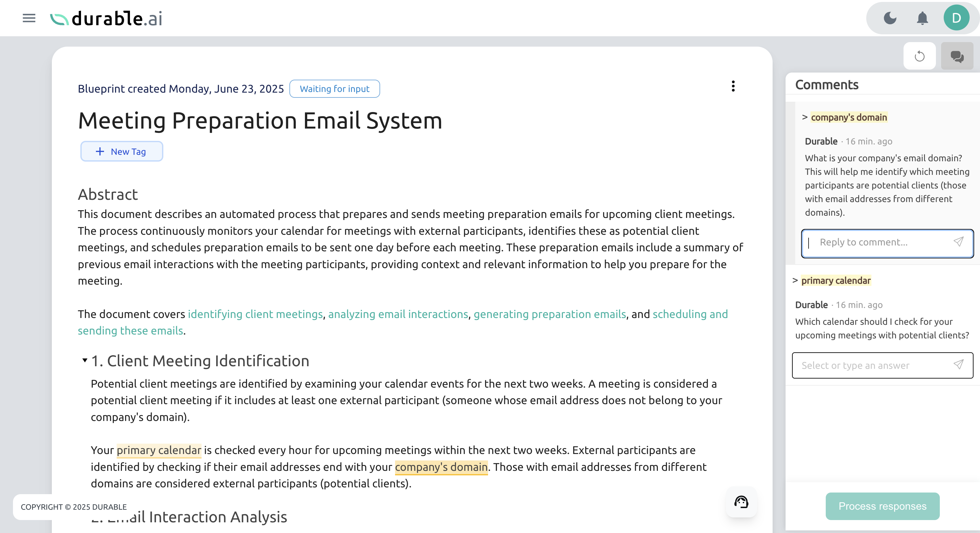Open the blueprint three-dot options menu
Viewport: 980px width, 533px height.
click(733, 86)
